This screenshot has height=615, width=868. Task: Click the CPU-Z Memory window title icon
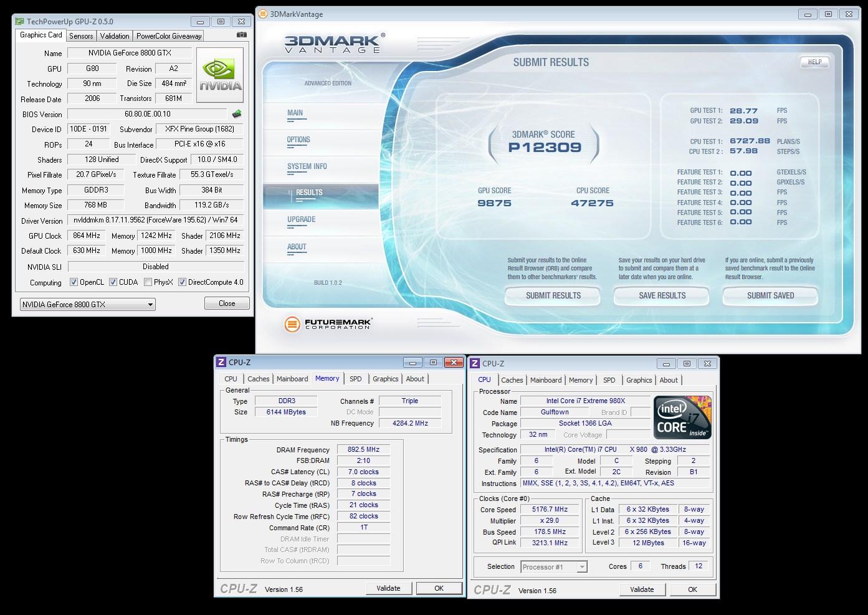click(x=221, y=362)
